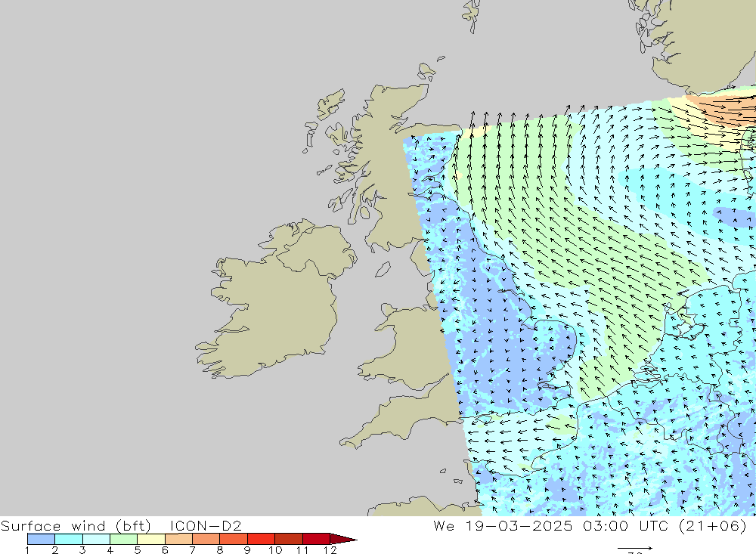The image size is (756, 554).
Task: Click the 'Surface wind (bft)' title text
Action: (76, 525)
